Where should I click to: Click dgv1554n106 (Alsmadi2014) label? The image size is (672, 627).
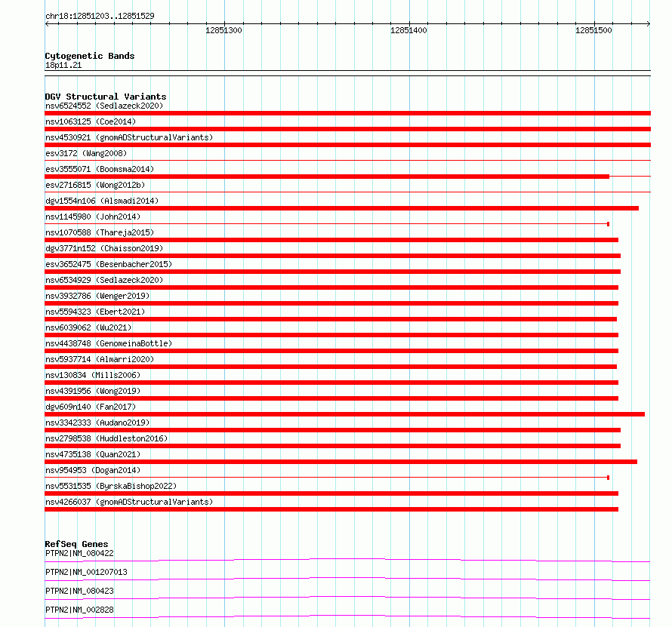[x=102, y=201]
